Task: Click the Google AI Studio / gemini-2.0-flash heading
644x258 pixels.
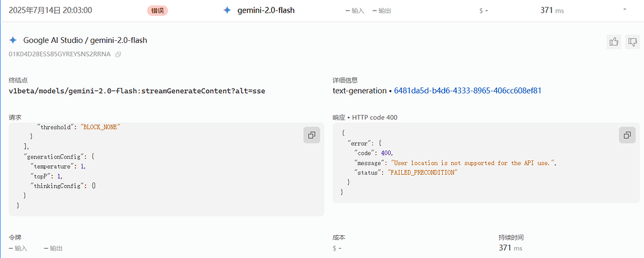Action: (85, 40)
